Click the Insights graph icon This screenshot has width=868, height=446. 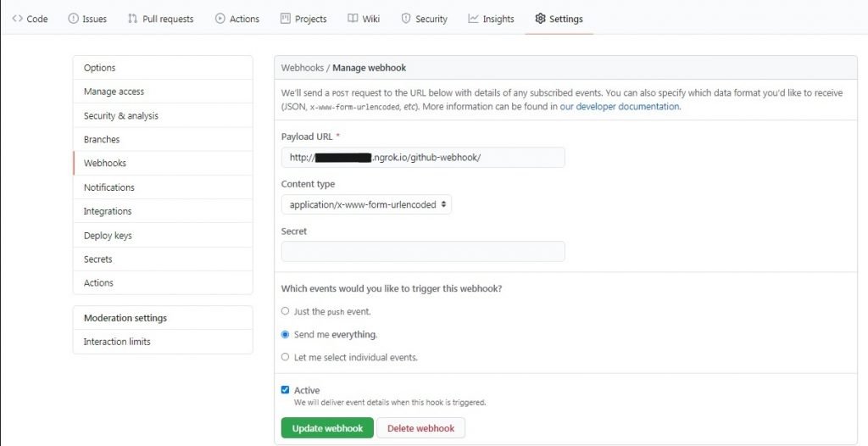point(473,19)
